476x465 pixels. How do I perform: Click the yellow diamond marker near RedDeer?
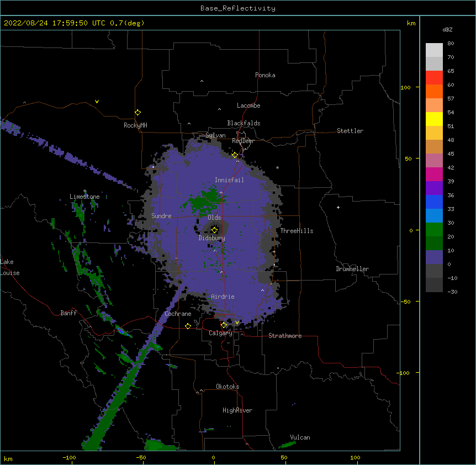point(235,155)
